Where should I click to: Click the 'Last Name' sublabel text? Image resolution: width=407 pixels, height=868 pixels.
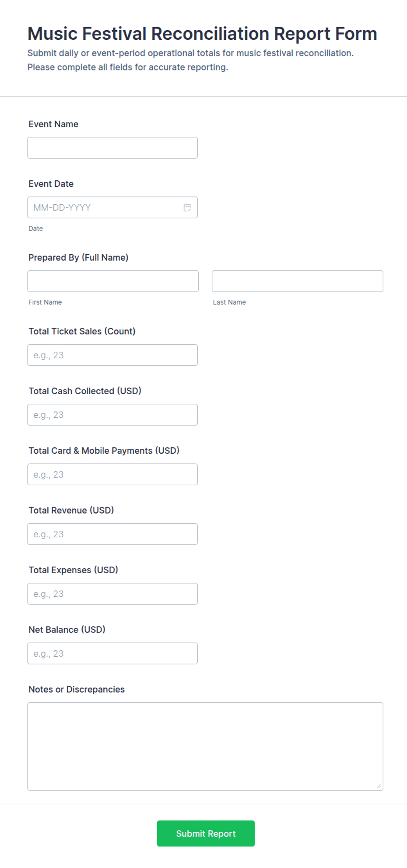(229, 302)
